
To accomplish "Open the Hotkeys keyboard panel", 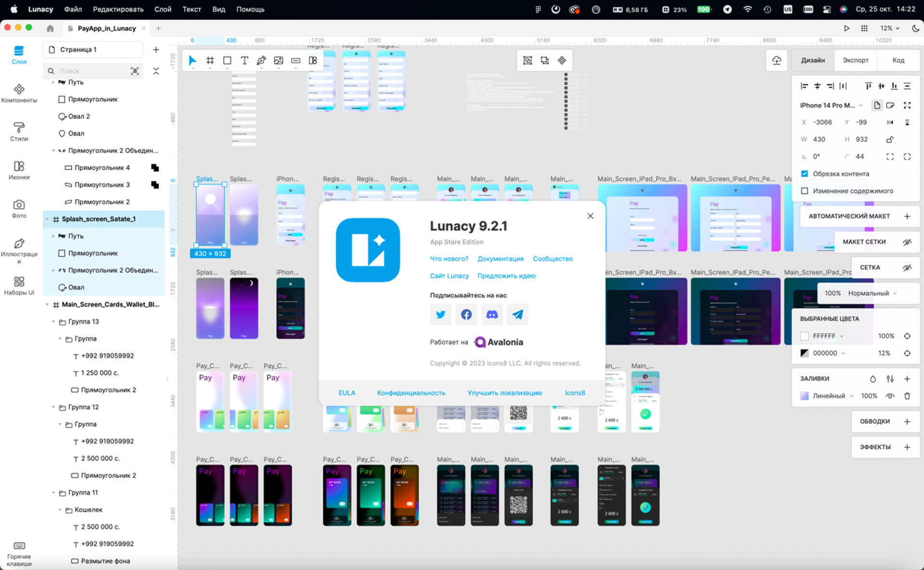I will pos(19,554).
